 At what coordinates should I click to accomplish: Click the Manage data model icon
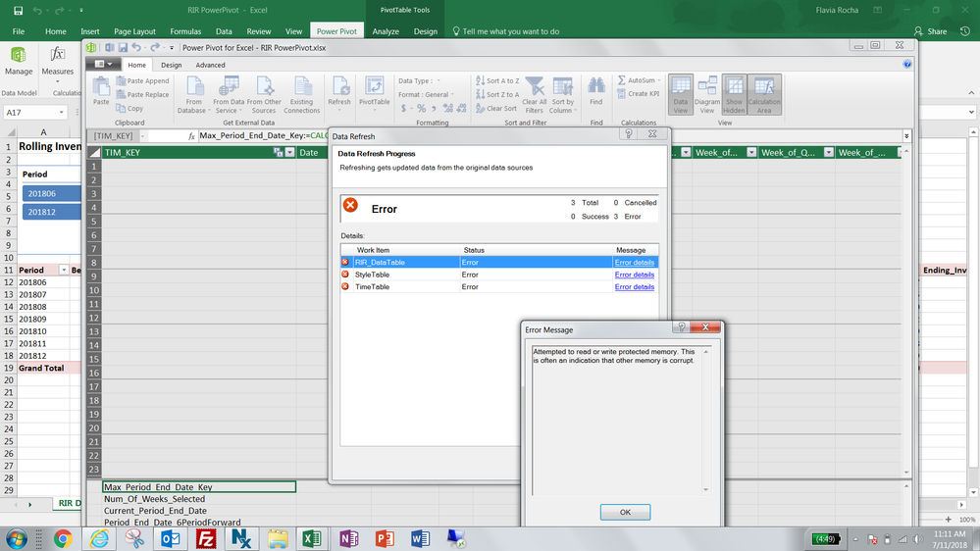point(18,61)
